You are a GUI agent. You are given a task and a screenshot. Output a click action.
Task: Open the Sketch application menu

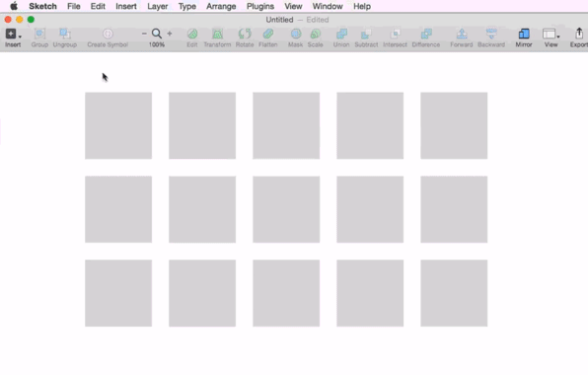coord(42,6)
